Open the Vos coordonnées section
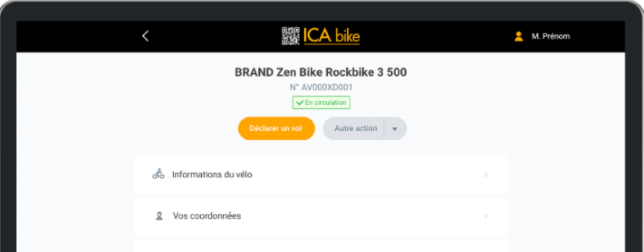The width and height of the screenshot is (644, 252). pyautogui.click(x=321, y=216)
